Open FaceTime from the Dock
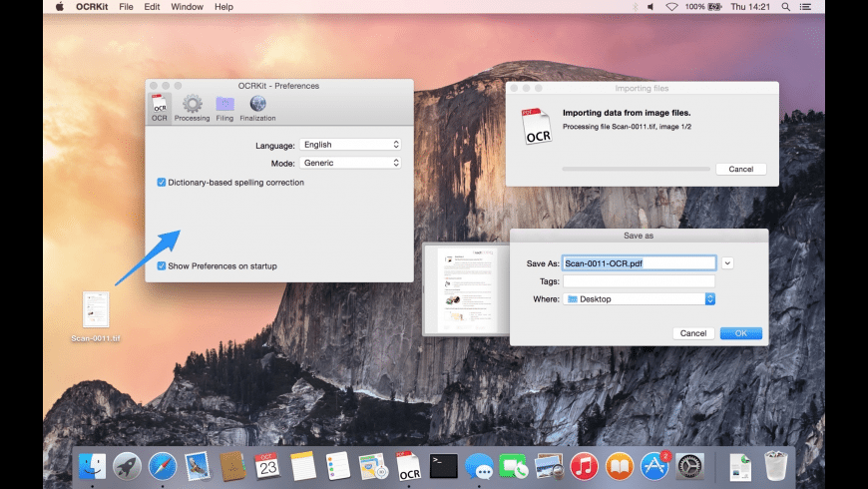868x489 pixels. click(x=514, y=466)
